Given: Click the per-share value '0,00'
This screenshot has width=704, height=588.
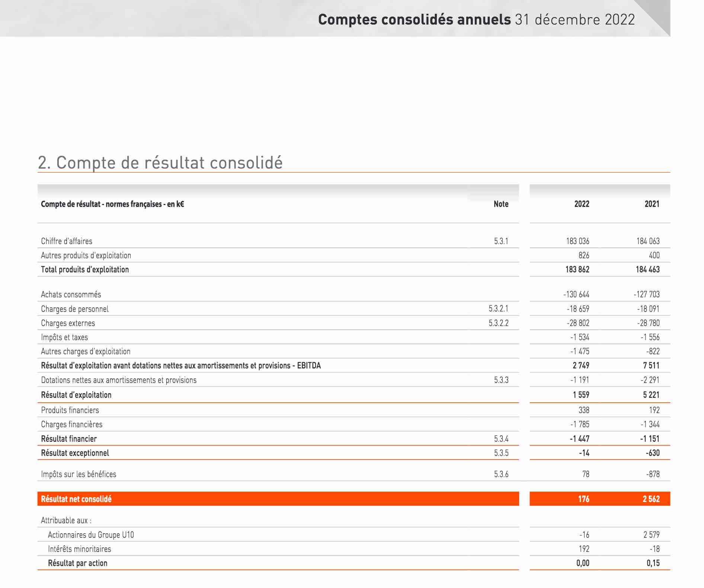Looking at the screenshot, I should 583,563.
